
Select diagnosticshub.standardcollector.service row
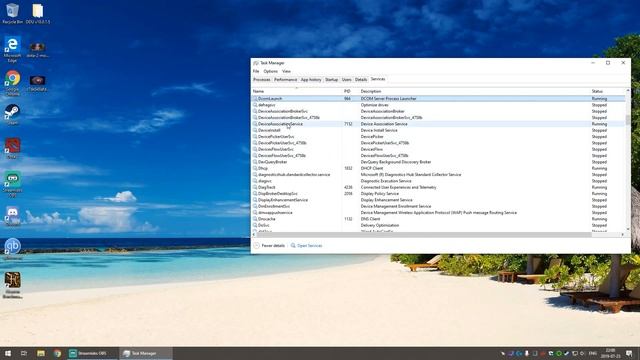(x=438, y=174)
